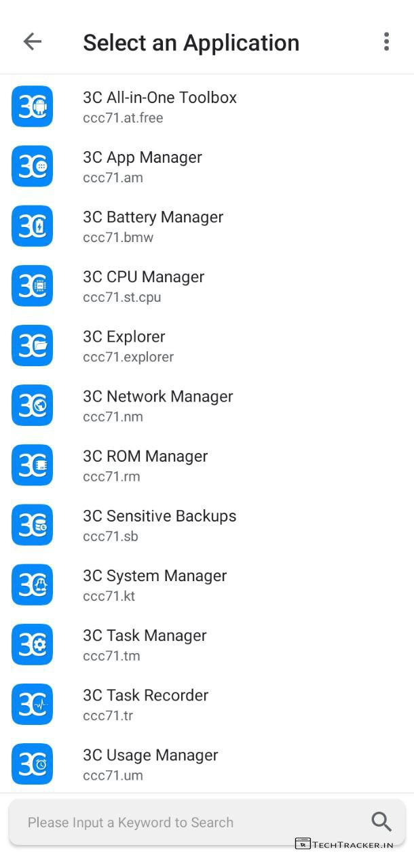Tap the 3C System Manager icon
414x868 pixels.
32,584
